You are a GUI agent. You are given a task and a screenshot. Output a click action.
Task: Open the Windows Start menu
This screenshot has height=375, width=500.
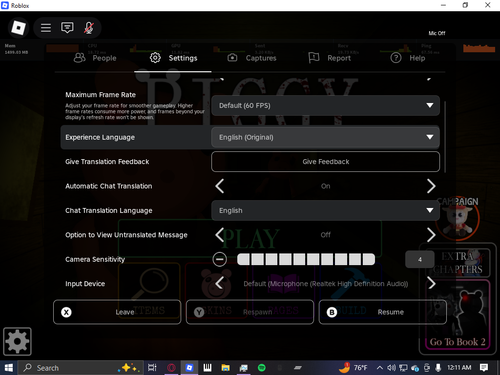tap(8, 368)
